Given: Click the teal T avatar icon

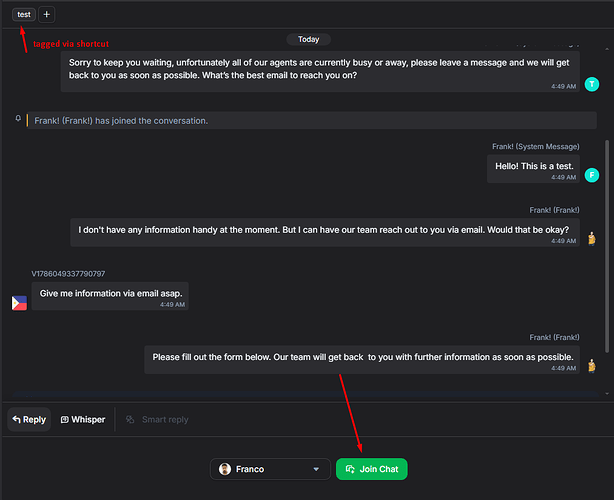Looking at the screenshot, I should click(592, 84).
